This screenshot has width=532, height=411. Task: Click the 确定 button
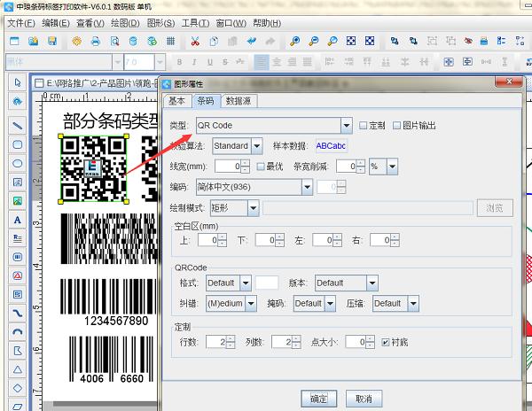[317, 398]
